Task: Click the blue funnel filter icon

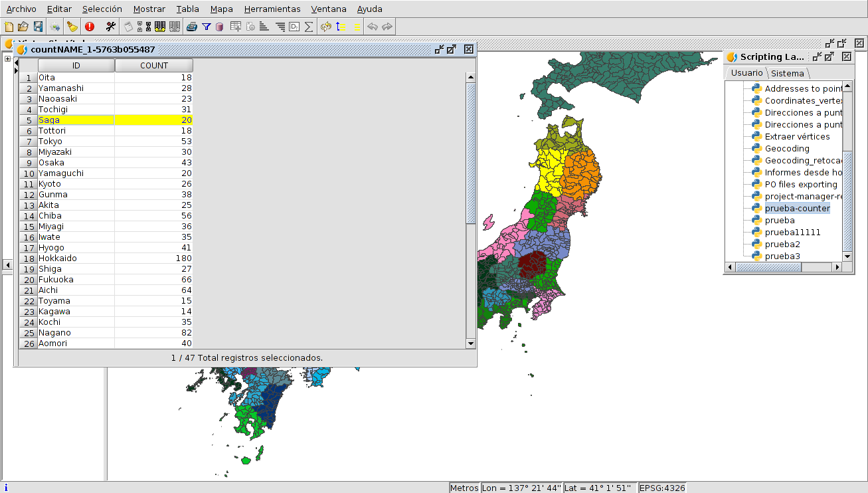Action: click(207, 27)
